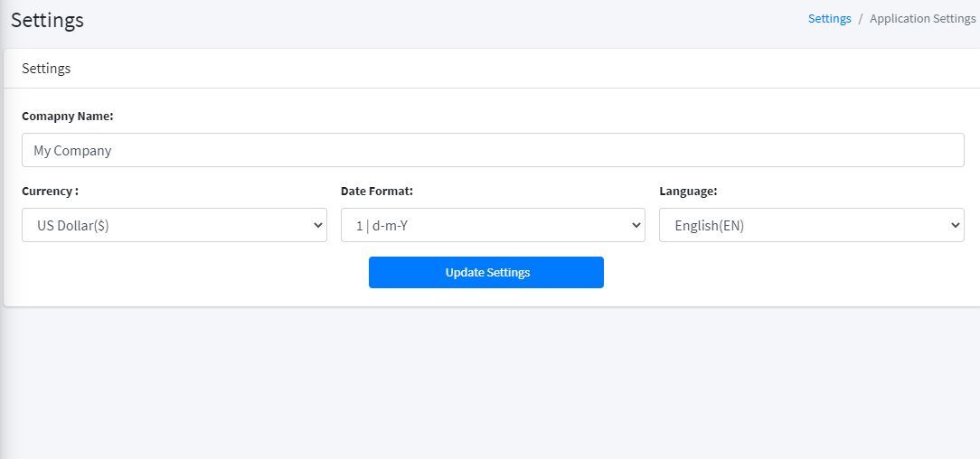The height and width of the screenshot is (459, 980).
Task: Click the chevron arrow on Date Format select
Action: pos(636,225)
